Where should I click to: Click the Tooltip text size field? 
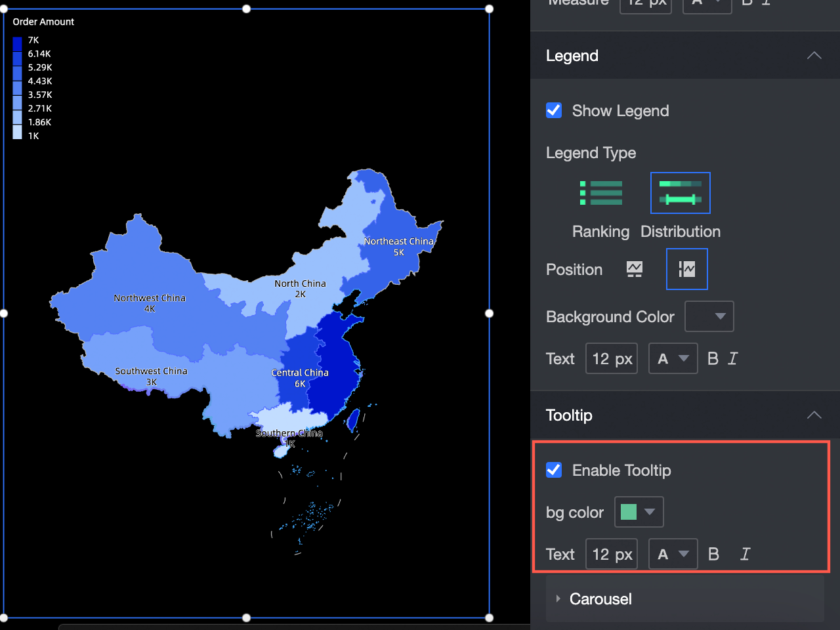click(x=612, y=554)
